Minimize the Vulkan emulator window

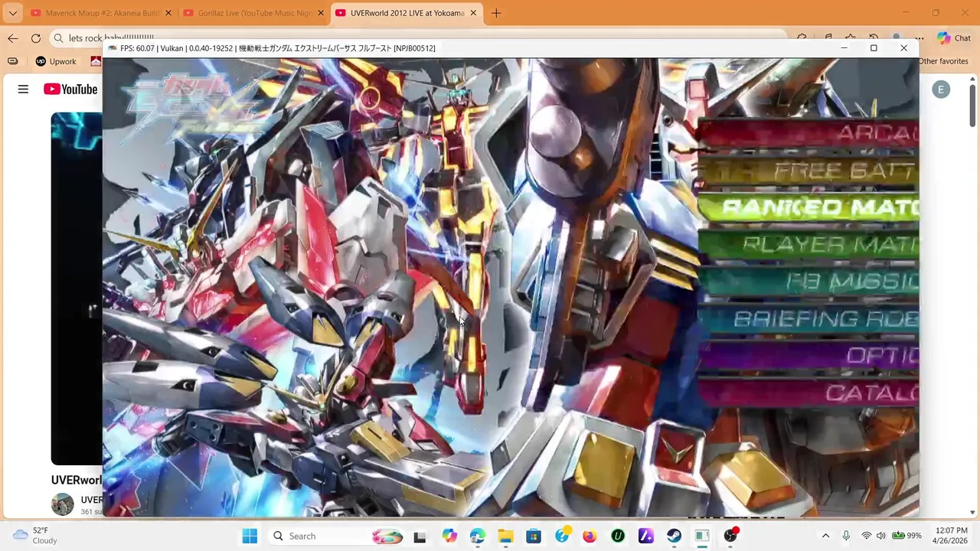point(844,48)
